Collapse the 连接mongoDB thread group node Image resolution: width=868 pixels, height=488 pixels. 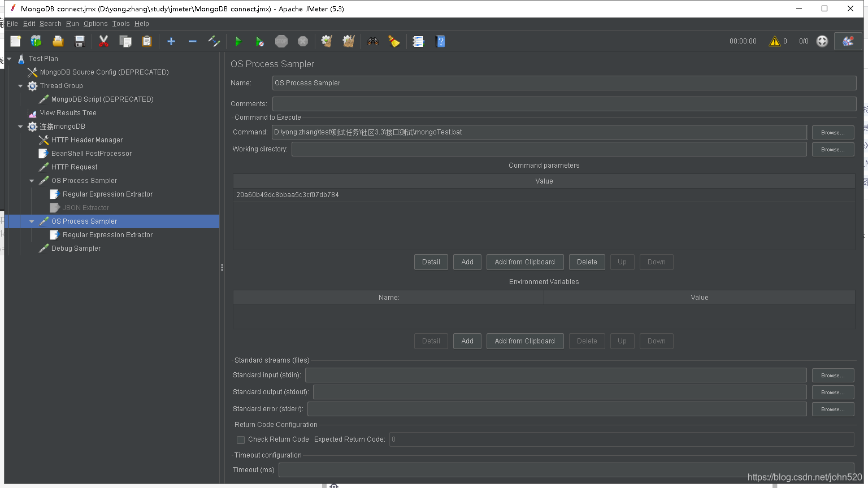point(20,127)
